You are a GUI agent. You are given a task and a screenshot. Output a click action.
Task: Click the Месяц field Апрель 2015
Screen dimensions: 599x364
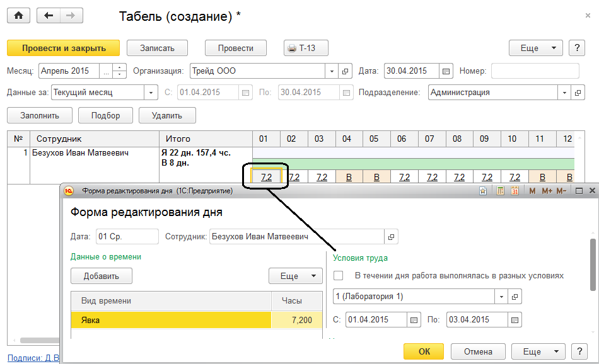[x=69, y=71]
